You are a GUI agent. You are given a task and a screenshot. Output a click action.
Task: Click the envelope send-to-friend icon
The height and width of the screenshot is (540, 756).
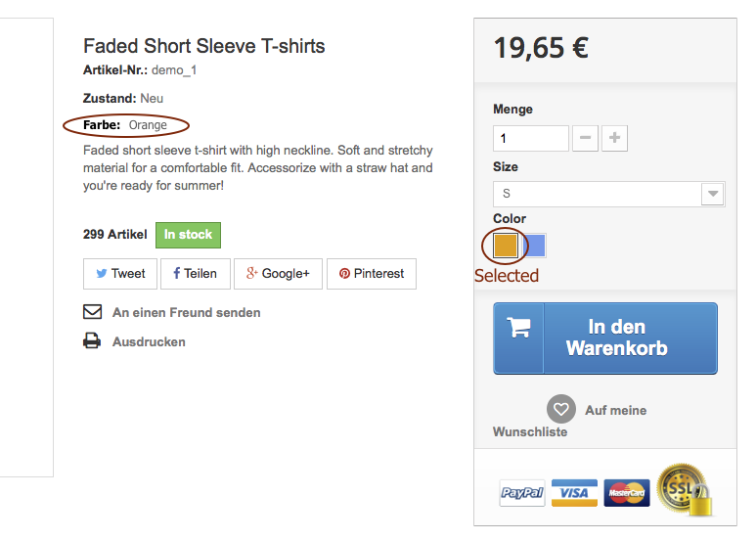(92, 312)
